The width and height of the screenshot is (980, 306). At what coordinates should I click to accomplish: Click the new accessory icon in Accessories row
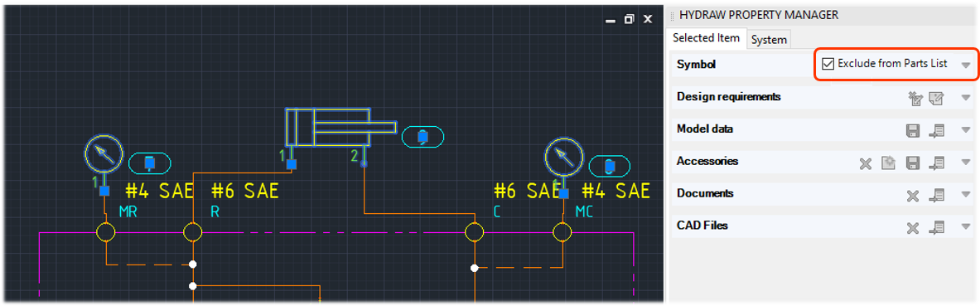[x=889, y=163]
